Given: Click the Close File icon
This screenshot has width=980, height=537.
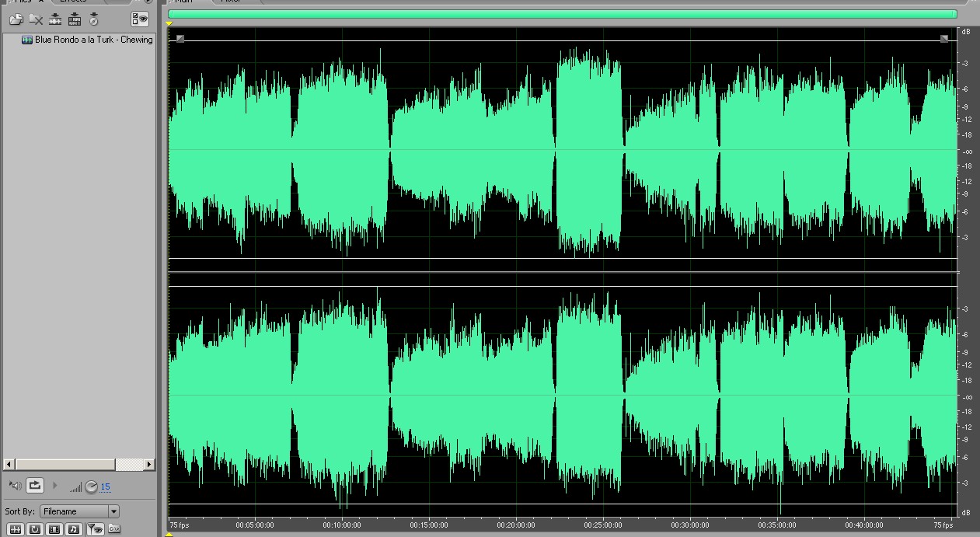Looking at the screenshot, I should pos(35,19).
